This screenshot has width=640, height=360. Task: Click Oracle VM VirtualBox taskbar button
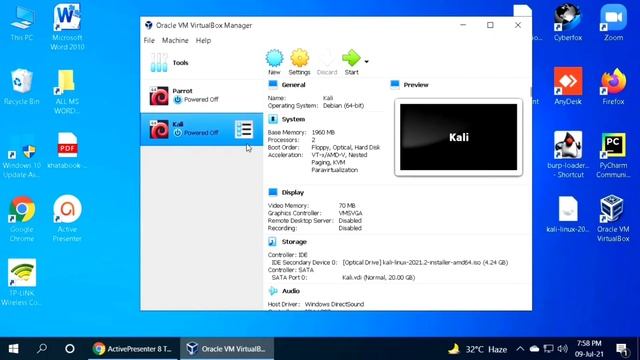coord(227,349)
